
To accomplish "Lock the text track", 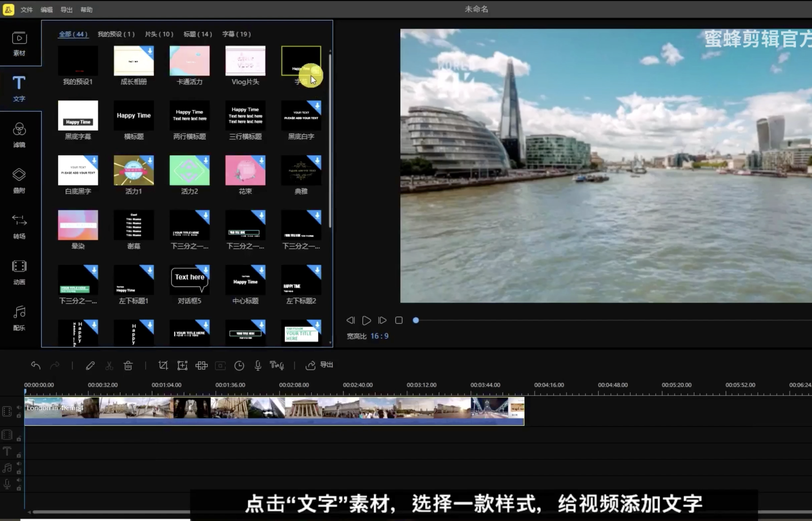I will tap(19, 455).
